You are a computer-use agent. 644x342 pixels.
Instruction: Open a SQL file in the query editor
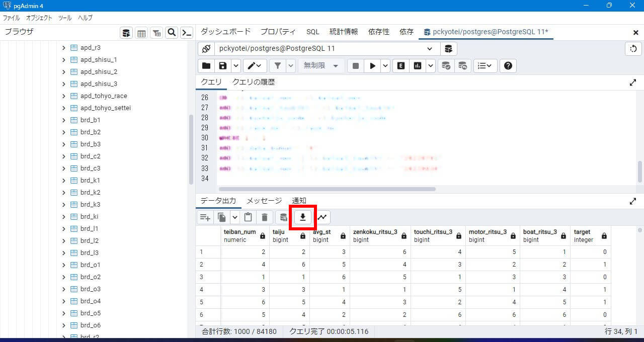coord(206,65)
